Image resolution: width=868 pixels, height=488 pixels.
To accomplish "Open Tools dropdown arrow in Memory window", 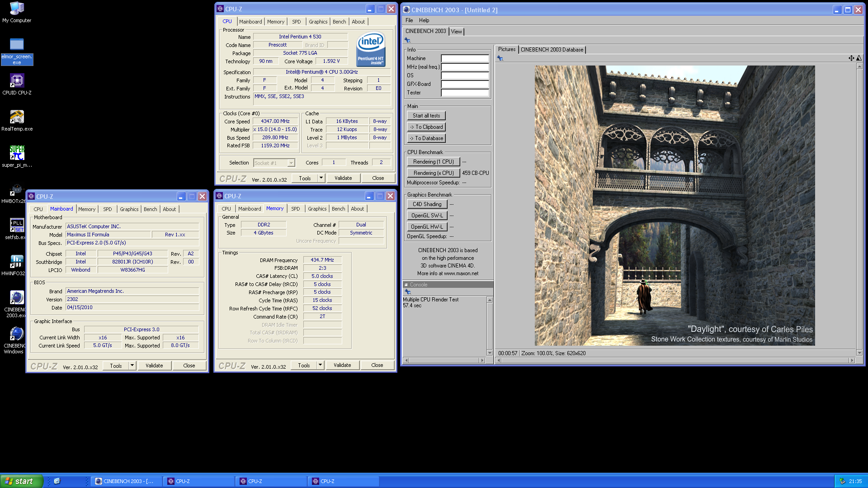I will [320, 365].
